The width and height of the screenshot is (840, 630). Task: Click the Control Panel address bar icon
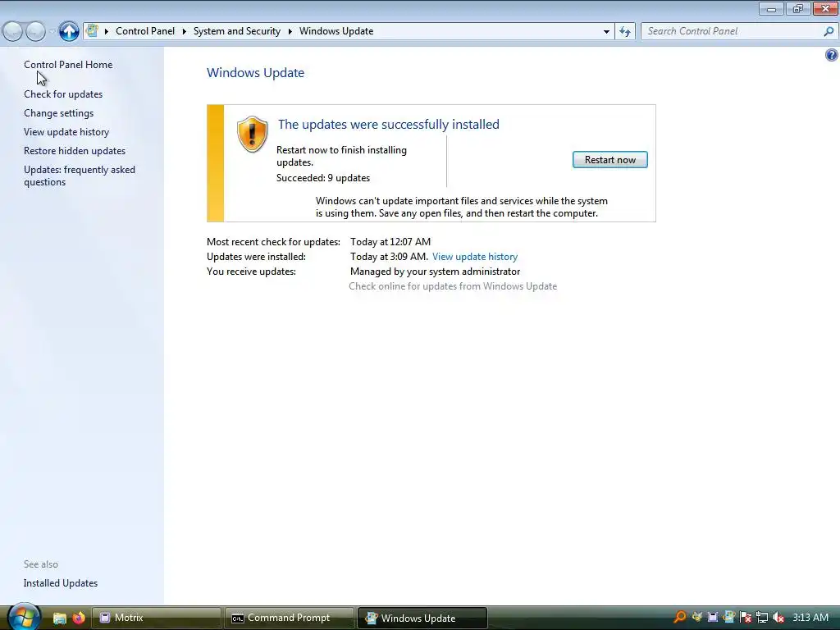point(92,31)
